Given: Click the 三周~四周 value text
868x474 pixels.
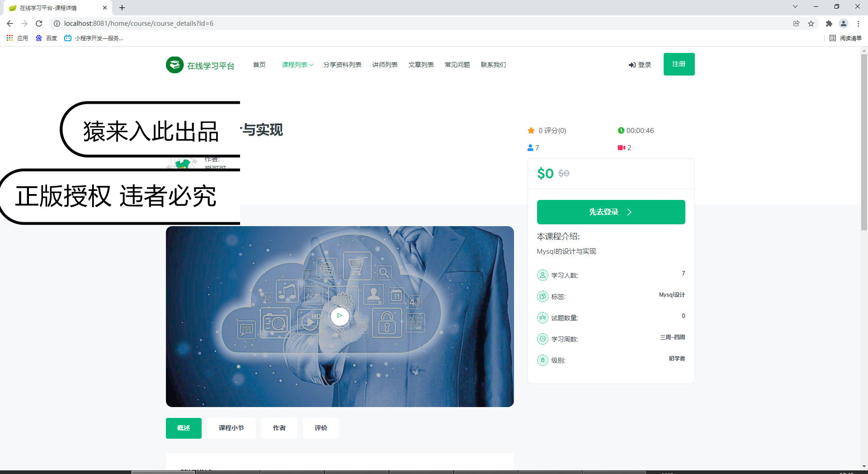Looking at the screenshot, I should pos(672,337).
